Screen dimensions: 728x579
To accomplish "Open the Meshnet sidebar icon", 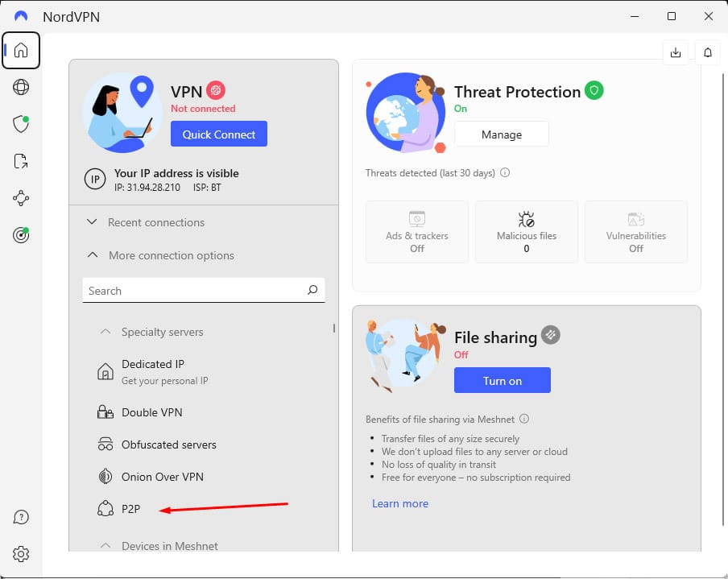I will click(21, 198).
